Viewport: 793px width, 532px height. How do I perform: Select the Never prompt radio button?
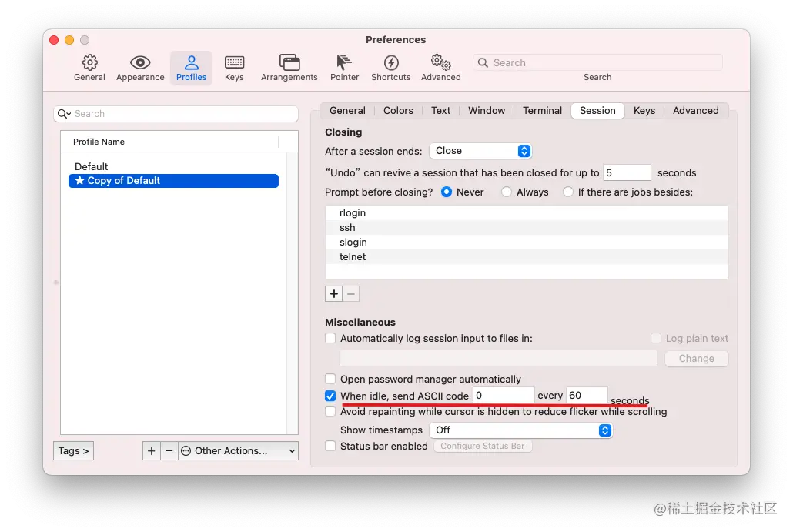click(x=446, y=192)
